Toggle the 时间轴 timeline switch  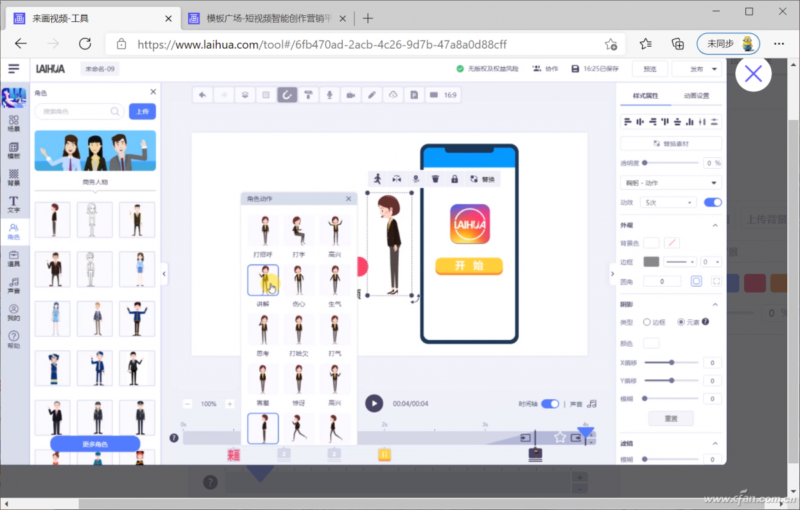550,403
